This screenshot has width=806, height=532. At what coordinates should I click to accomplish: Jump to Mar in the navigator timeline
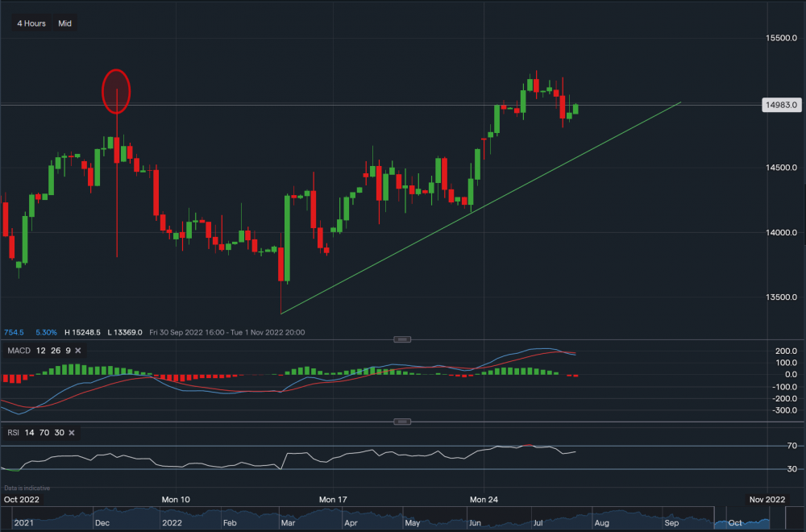coord(286,522)
